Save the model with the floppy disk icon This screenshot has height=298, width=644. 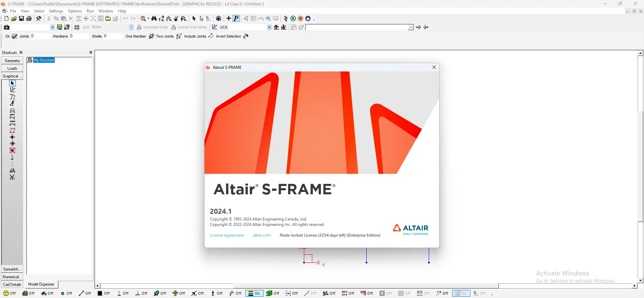[x=21, y=19]
